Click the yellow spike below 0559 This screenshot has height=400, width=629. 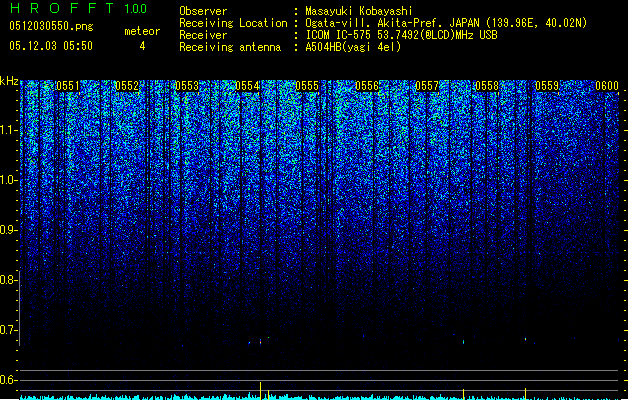tap(526, 394)
